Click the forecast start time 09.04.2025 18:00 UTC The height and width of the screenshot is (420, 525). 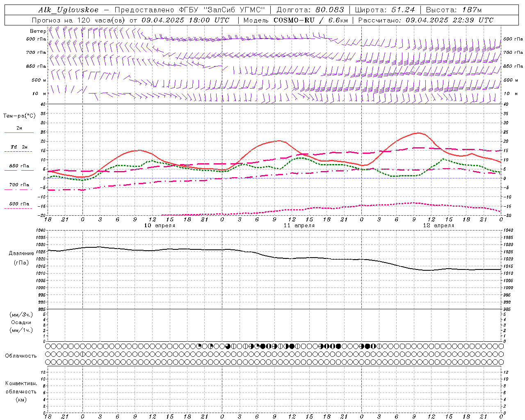click(x=185, y=20)
